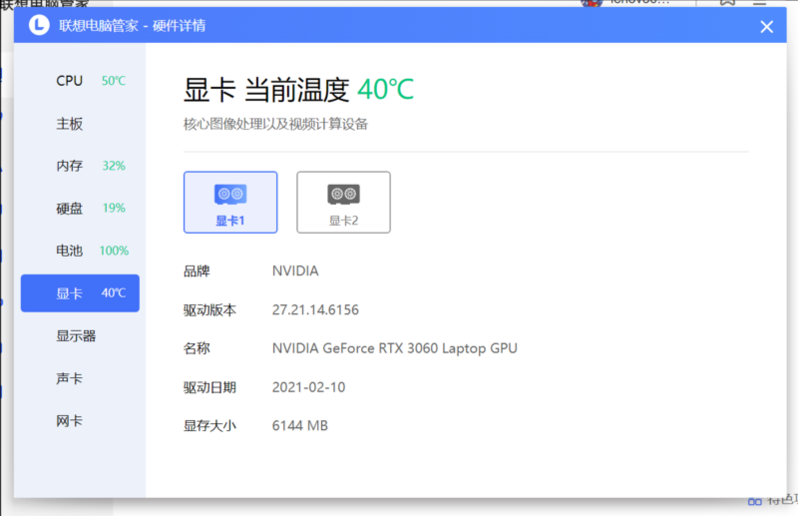Select the 显卡1 graphics card icon
This screenshot has height=516, width=798.
coord(230,202)
